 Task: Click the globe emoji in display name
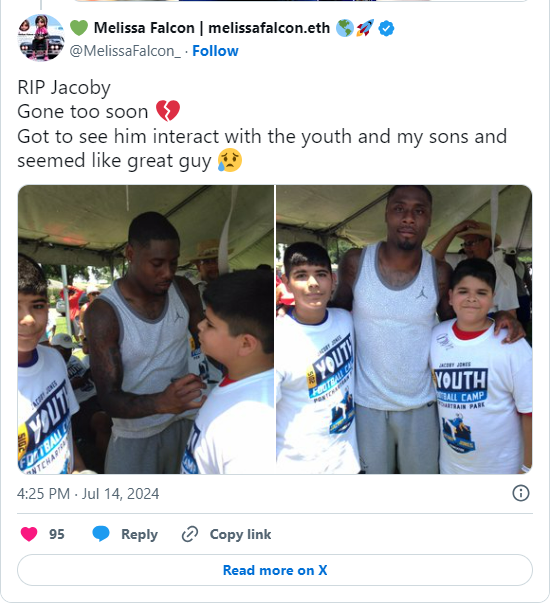coord(344,28)
